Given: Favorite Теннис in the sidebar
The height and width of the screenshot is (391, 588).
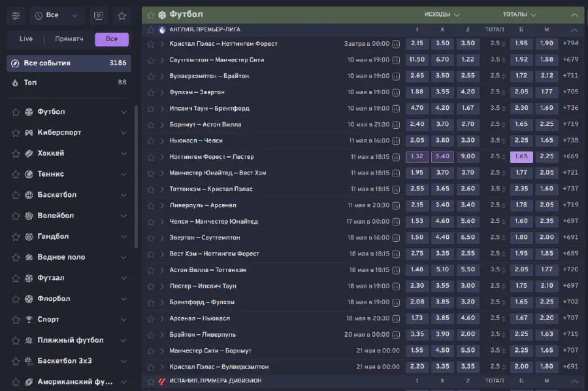Looking at the screenshot, I should [x=16, y=175].
